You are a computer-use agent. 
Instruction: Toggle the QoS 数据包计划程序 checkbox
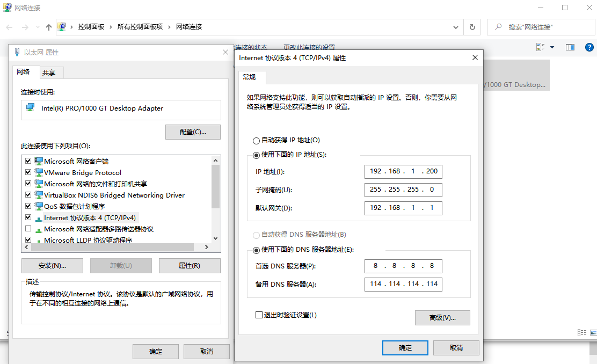tap(28, 206)
